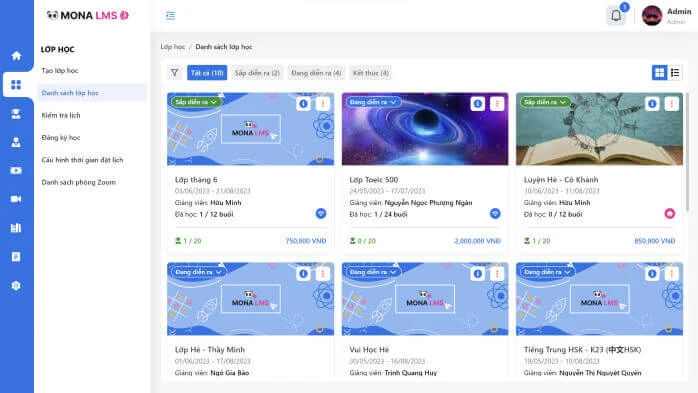The image size is (698, 393).
Task: Click the Lớp học breadcrumb link
Action: [173, 47]
